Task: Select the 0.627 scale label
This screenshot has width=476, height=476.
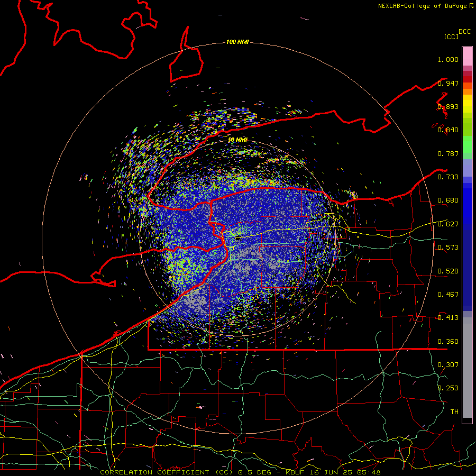Action: 448,224
